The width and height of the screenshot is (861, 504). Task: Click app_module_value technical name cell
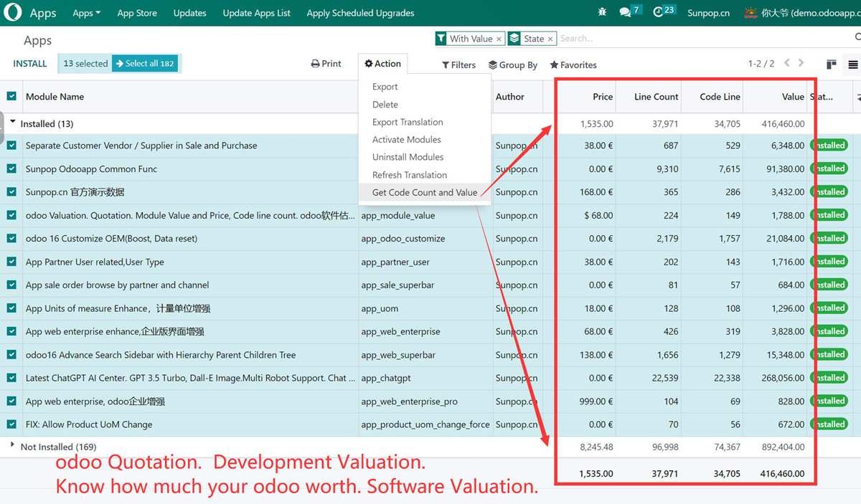pyautogui.click(x=398, y=215)
